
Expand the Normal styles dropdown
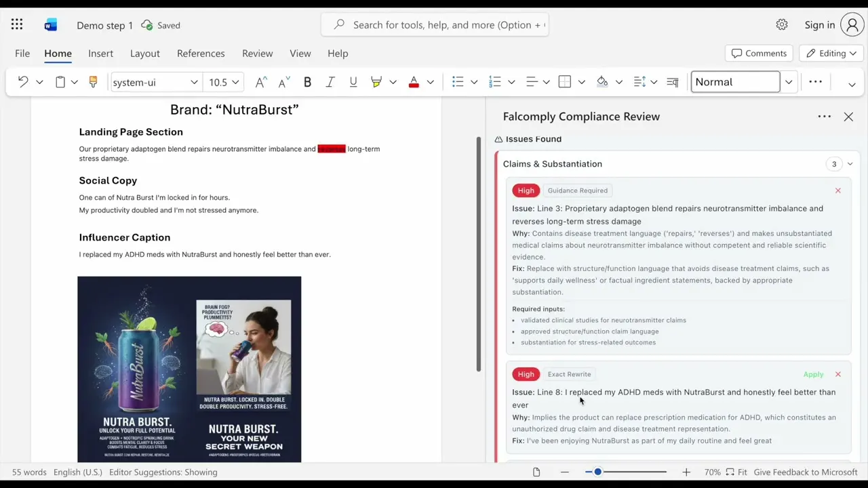pos(789,82)
